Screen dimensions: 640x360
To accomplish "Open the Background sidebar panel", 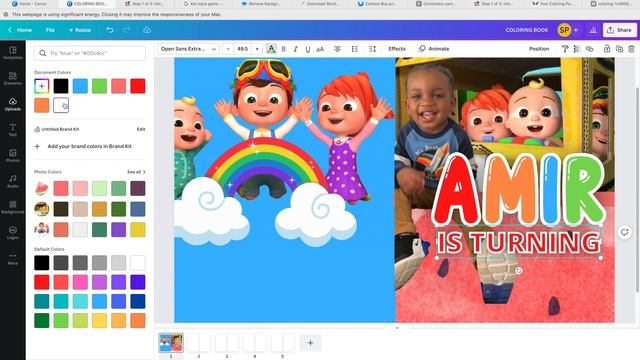I will 13,207.
